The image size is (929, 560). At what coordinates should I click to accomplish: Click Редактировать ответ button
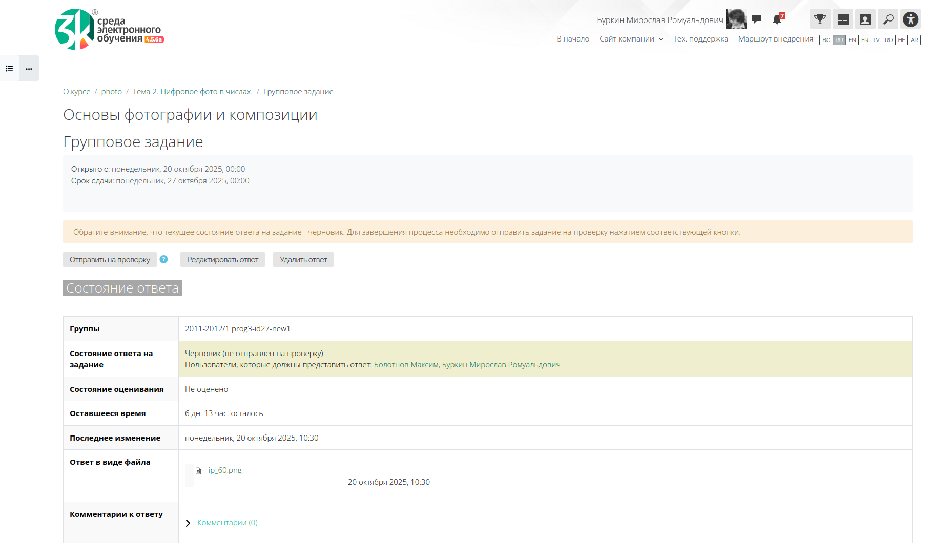click(x=222, y=260)
